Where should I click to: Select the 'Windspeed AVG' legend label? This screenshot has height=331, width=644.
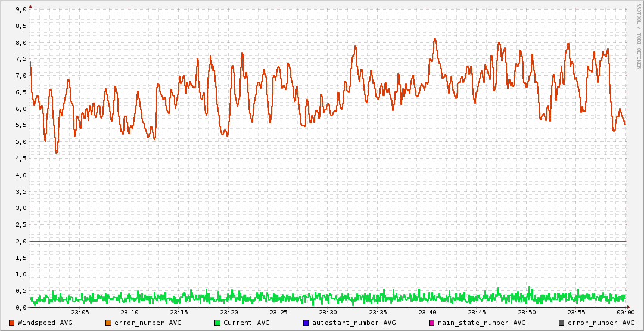click(45, 323)
